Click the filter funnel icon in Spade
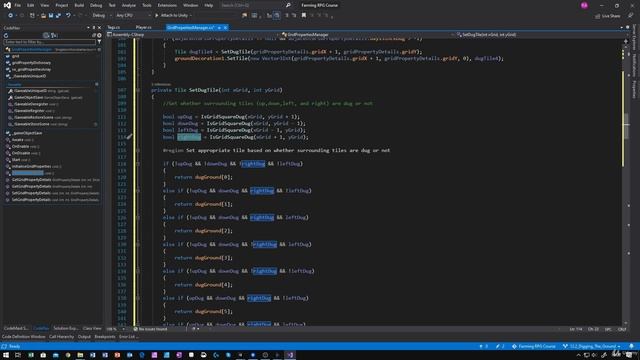 point(99,42)
